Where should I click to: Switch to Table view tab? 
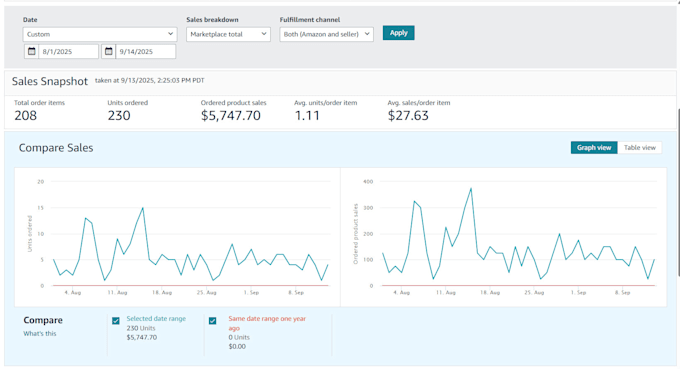click(x=640, y=147)
